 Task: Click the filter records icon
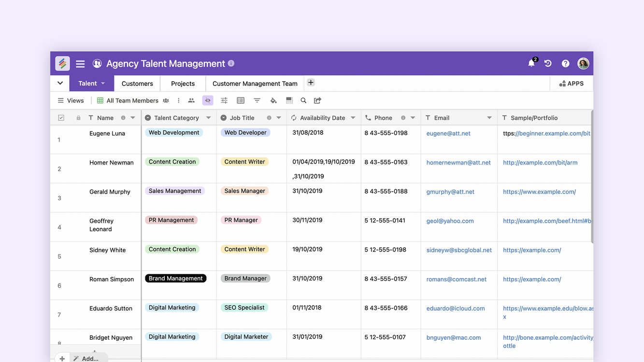tap(257, 100)
